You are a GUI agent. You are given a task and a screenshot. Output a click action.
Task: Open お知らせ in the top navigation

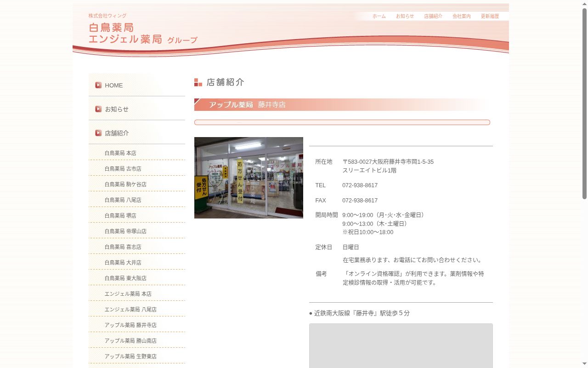point(405,16)
